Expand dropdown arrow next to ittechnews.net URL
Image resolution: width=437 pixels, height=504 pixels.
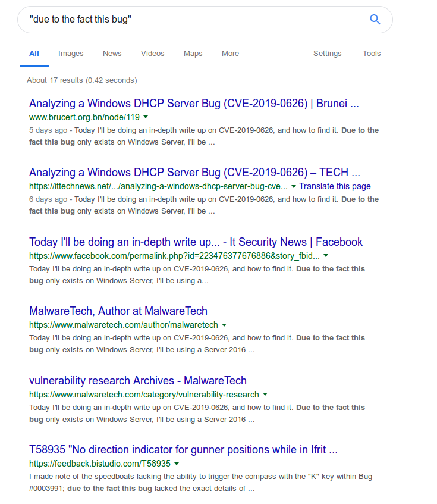point(294,186)
